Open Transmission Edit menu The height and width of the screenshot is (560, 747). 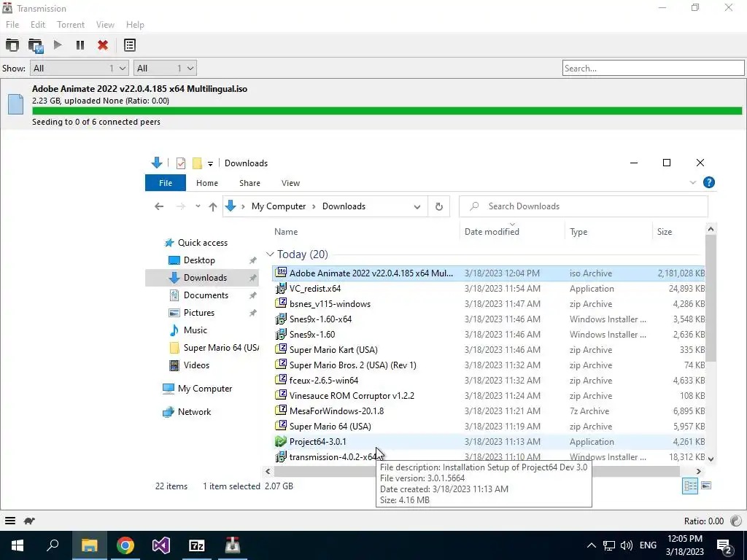coord(38,25)
